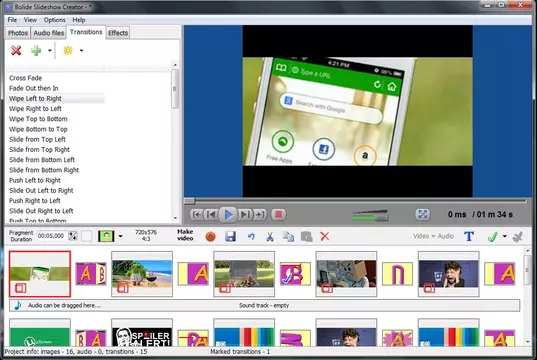The height and width of the screenshot is (360, 537).
Task: Click the Make video record icon
Action: tap(210, 237)
